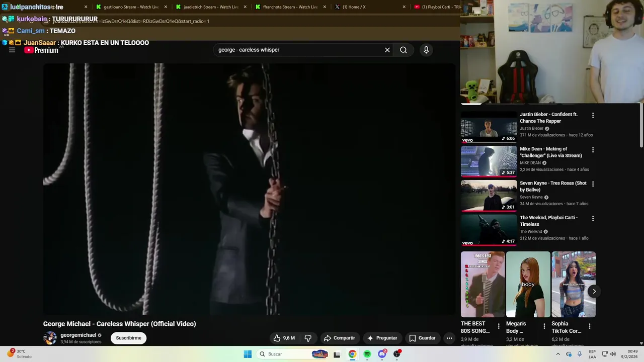Switch the ESP LAA keyboard language

coord(592,354)
